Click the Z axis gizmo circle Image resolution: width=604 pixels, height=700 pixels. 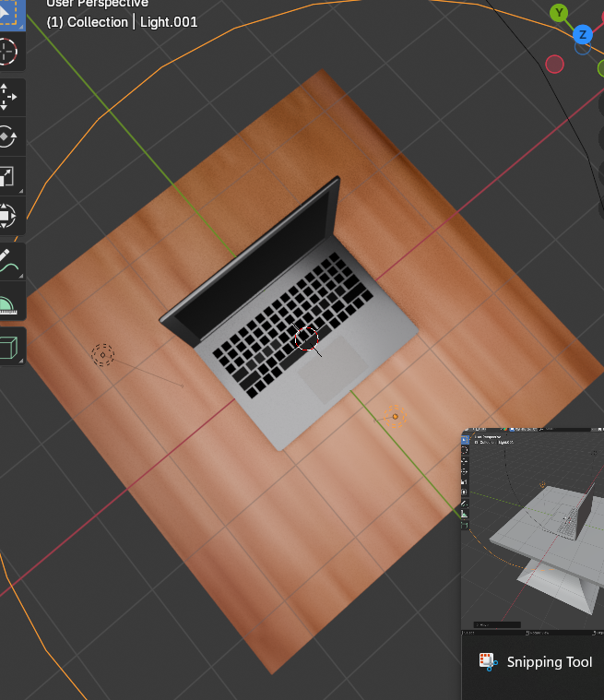[582, 34]
